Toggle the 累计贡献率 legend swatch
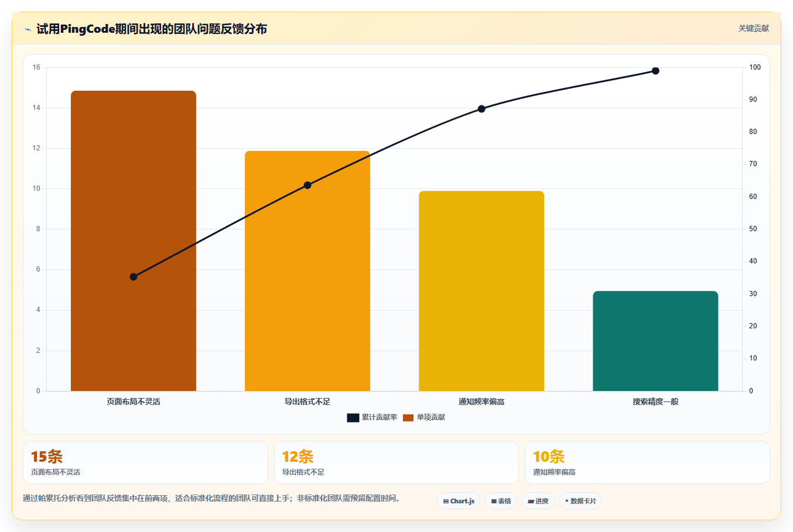 (x=353, y=417)
